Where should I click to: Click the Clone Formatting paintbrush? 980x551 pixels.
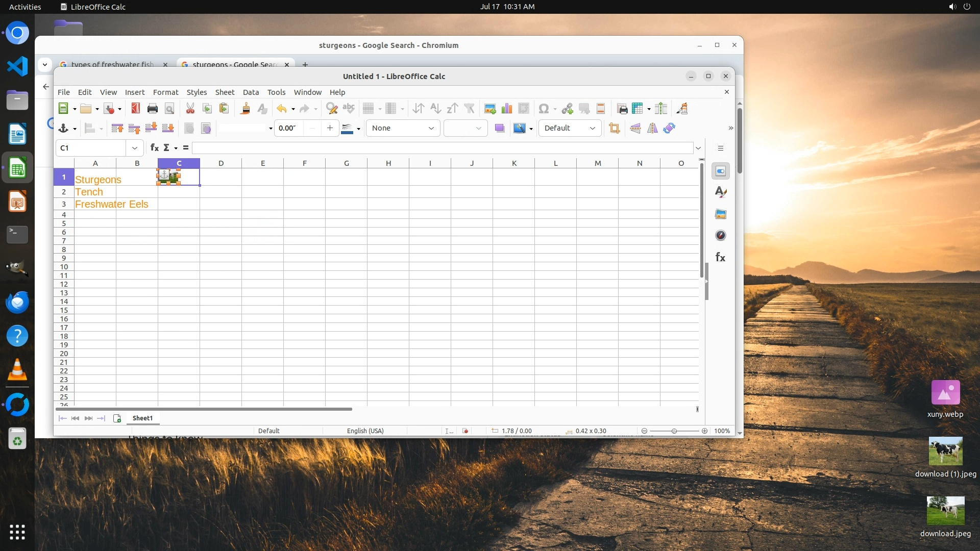point(245,109)
